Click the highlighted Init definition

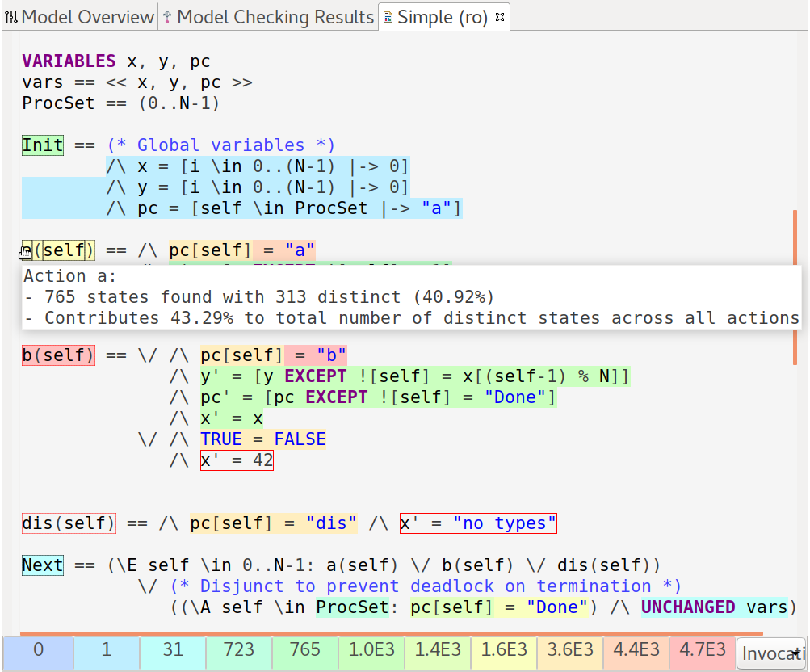coord(43,145)
